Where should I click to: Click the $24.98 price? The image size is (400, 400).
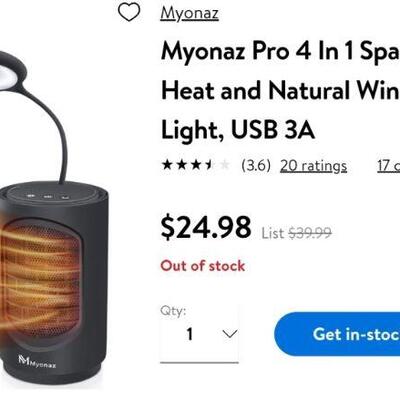click(x=206, y=227)
